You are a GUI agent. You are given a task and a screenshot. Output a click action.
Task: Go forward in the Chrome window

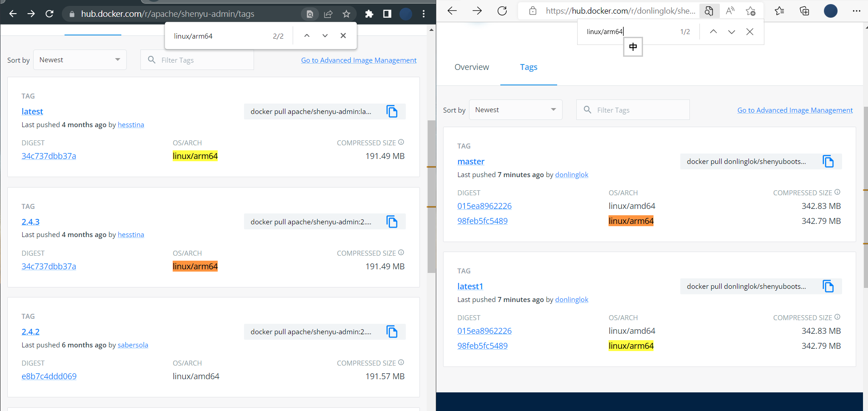pyautogui.click(x=31, y=14)
